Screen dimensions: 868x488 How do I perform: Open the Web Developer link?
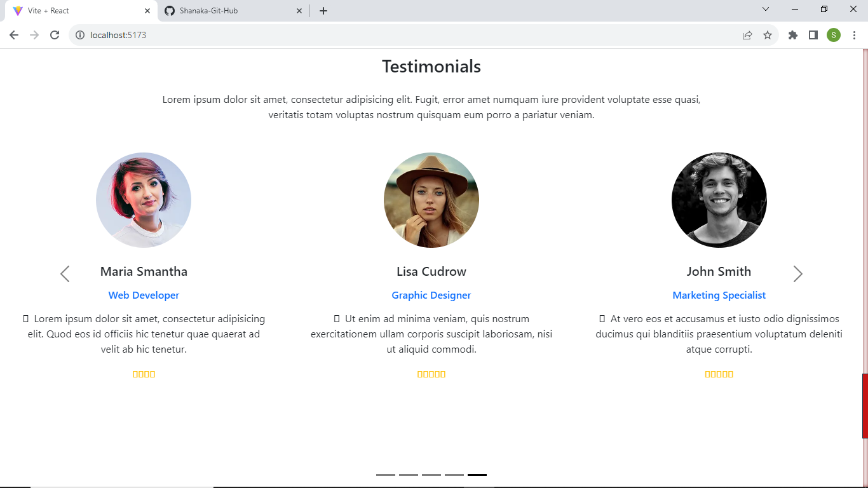coord(144,295)
